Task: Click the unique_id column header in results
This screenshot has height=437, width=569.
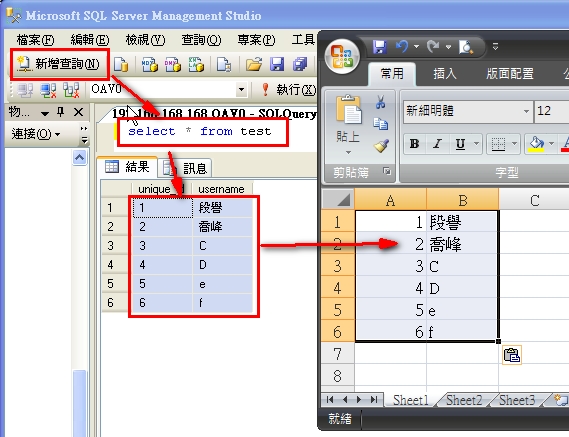Action: point(161,189)
